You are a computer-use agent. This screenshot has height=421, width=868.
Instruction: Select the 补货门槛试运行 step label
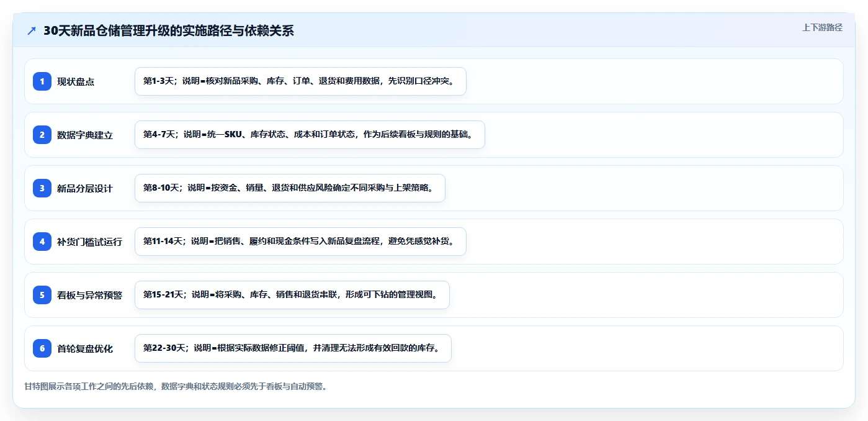[x=89, y=242]
